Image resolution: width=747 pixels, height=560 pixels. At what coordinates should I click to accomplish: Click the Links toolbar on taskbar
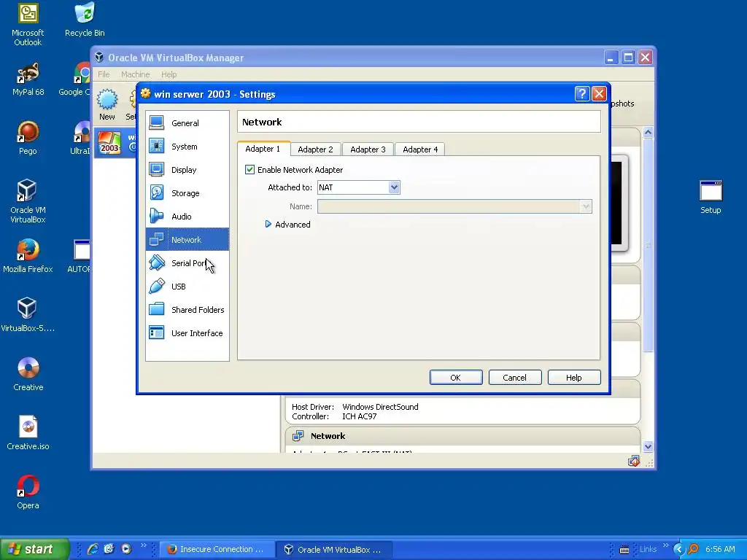pyautogui.click(x=648, y=549)
